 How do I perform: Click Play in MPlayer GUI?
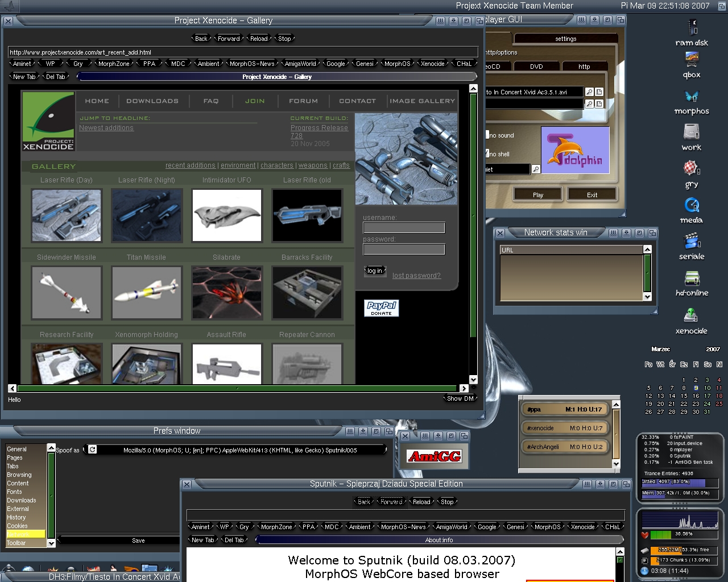pyautogui.click(x=538, y=195)
